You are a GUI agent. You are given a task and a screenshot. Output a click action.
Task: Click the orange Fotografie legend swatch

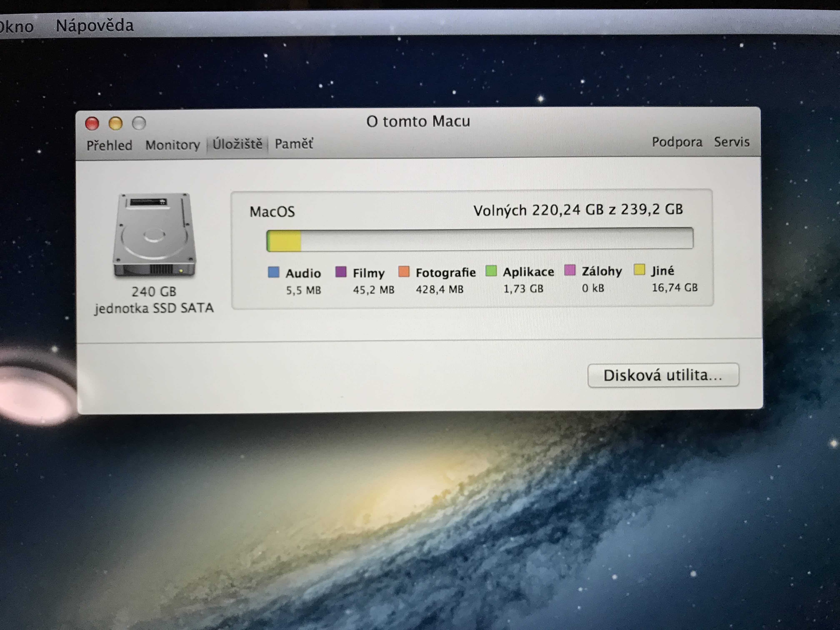coord(404,271)
